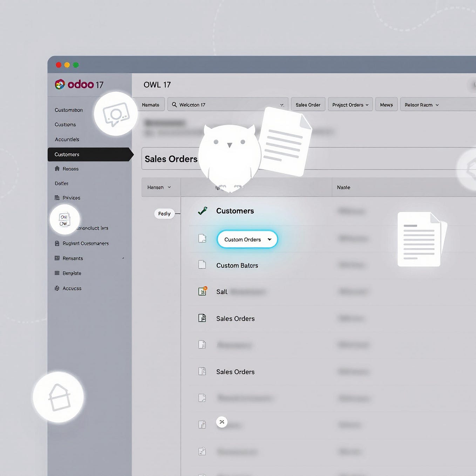Image resolution: width=476 pixels, height=476 pixels.
Task: Click the floating document icon on the right
Action: [419, 239]
